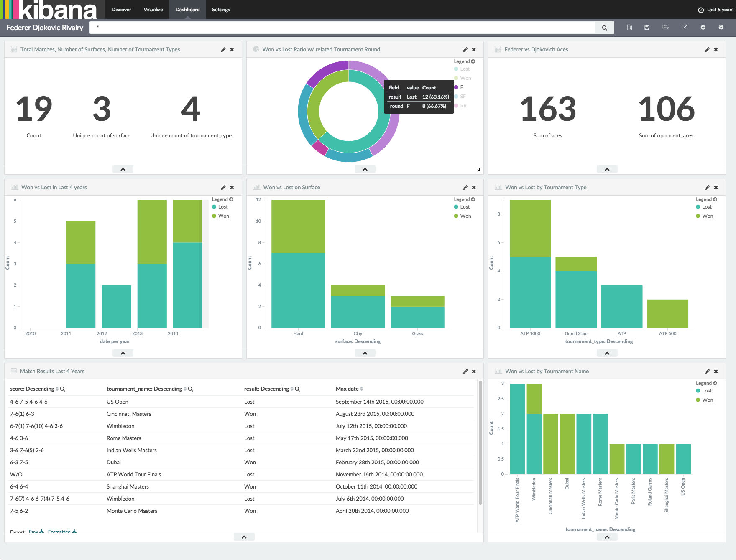Toggle Lost in Tournament Name legend
Image resolution: width=736 pixels, height=560 pixels.
pos(704,391)
